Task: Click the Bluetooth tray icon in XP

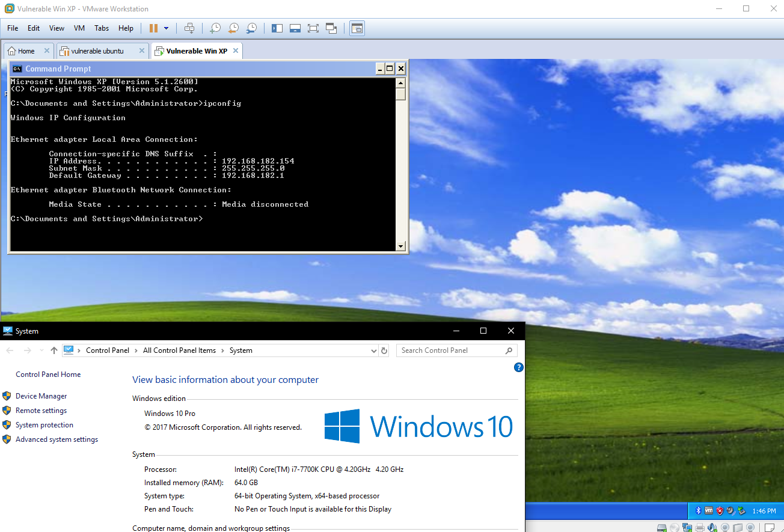Action: [699, 510]
